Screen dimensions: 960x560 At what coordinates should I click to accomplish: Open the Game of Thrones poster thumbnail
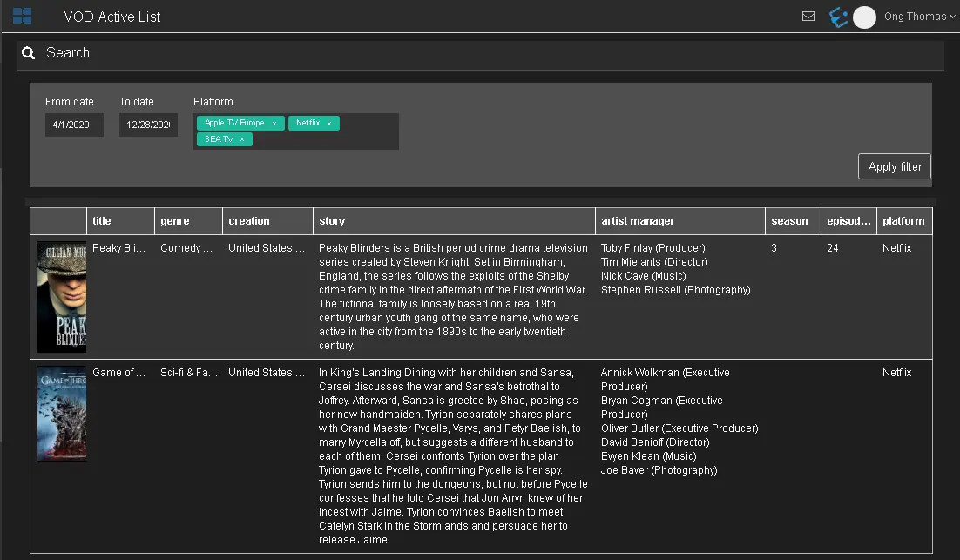[x=61, y=414]
